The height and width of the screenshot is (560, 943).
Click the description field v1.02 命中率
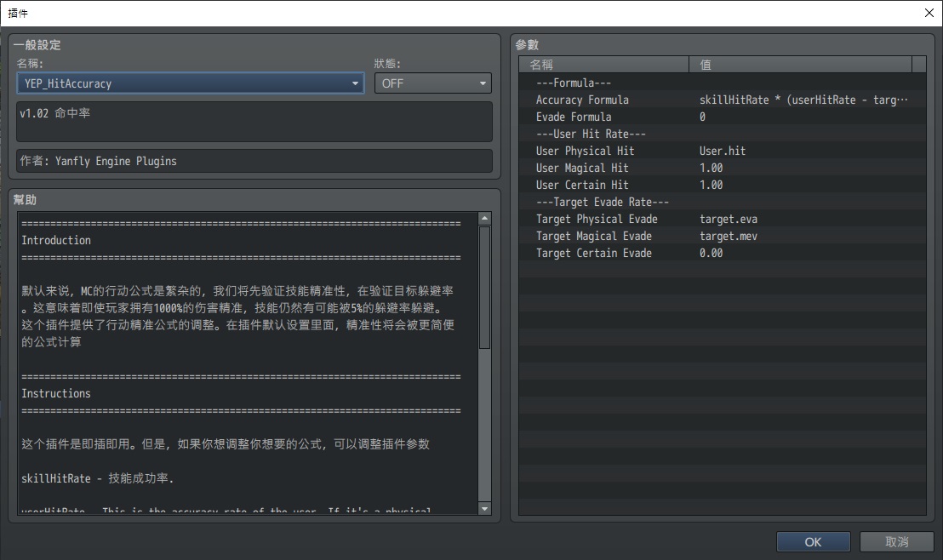point(254,122)
